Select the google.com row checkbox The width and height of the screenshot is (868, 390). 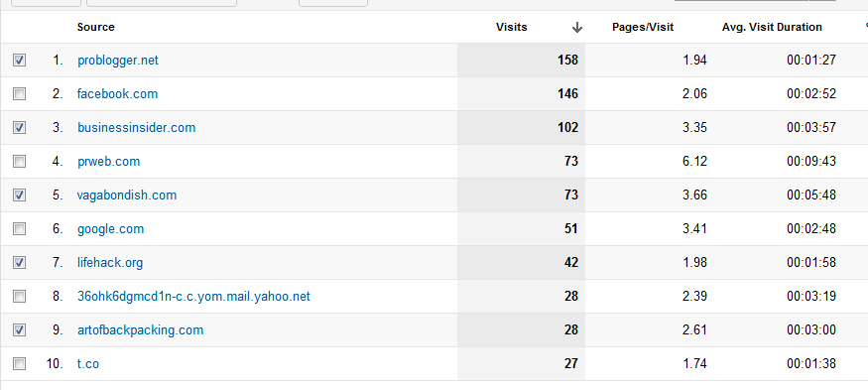tap(20, 229)
